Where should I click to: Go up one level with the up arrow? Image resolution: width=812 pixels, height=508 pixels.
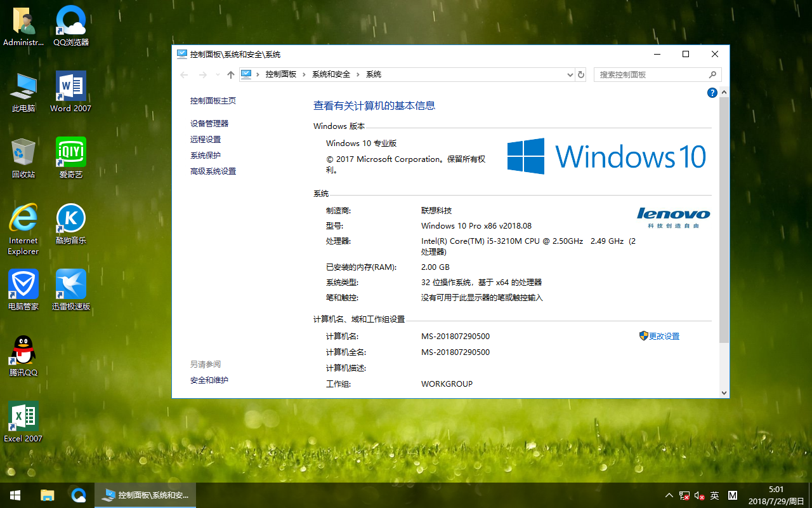231,75
